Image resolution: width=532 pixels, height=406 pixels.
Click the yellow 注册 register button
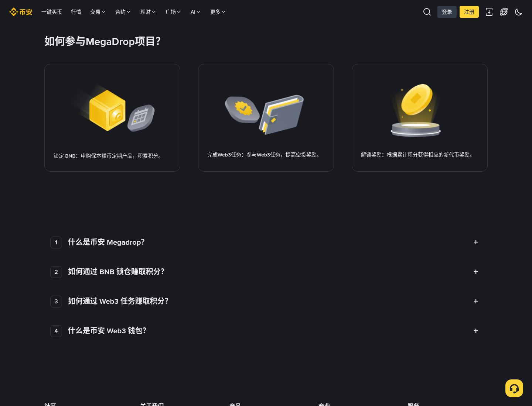pos(469,12)
